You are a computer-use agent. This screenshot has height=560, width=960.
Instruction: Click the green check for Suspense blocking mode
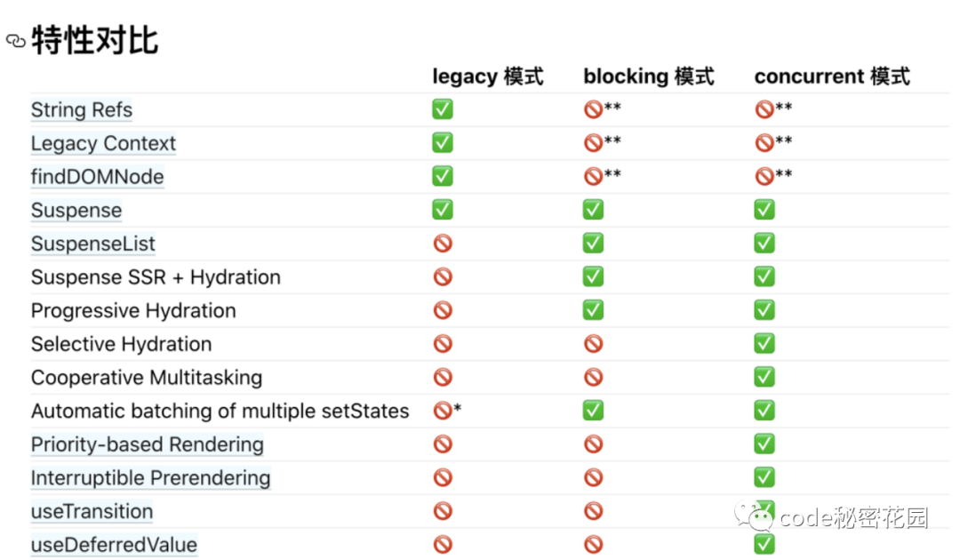coord(593,210)
